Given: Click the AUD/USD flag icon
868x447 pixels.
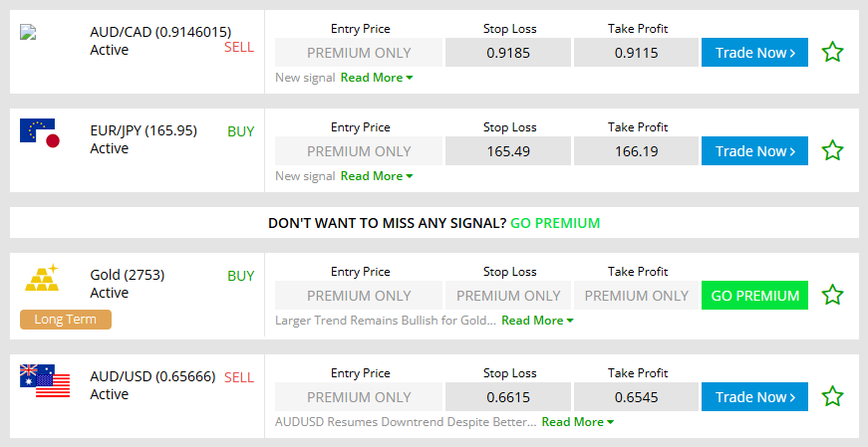Looking at the screenshot, I should tap(45, 381).
